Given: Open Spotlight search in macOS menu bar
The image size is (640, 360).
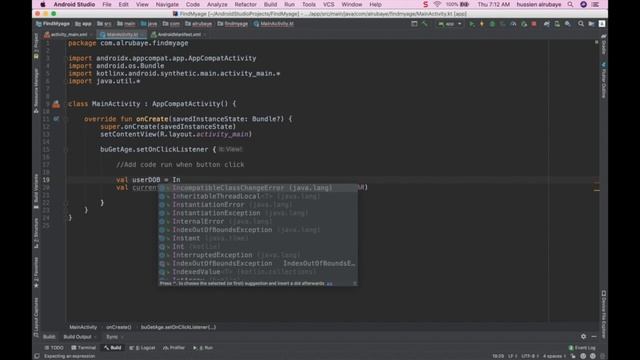Looking at the screenshot, I should coord(570,4).
